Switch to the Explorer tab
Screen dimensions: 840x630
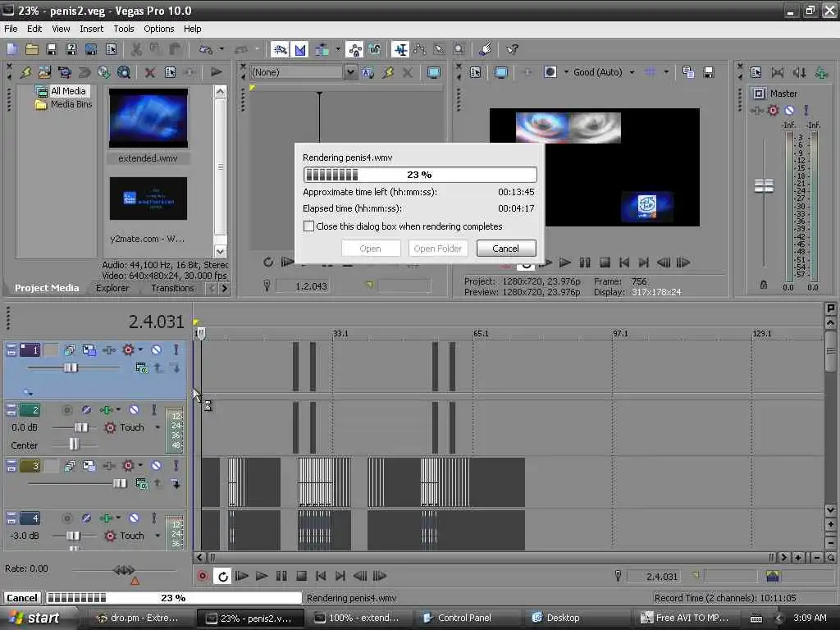112,288
